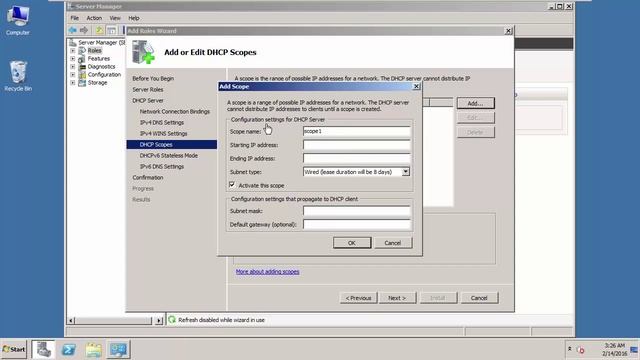Click the Start button
This screenshot has height=360, width=640.
coord(13,349)
